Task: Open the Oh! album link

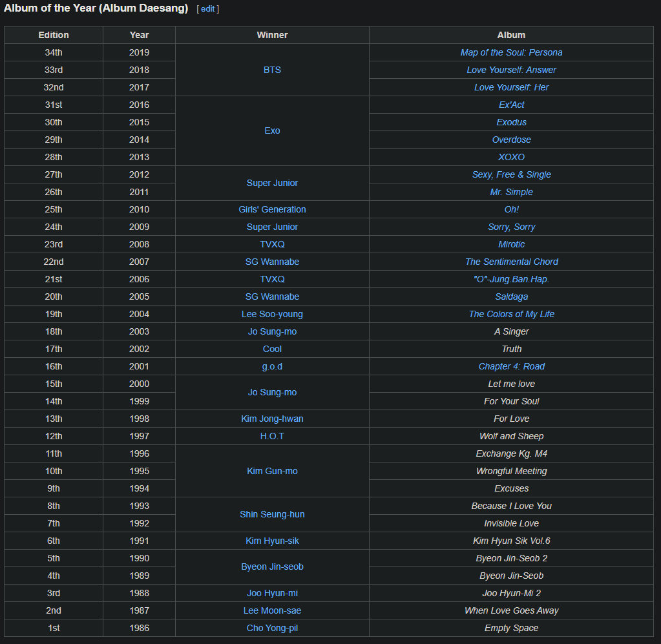Action: 511,209
